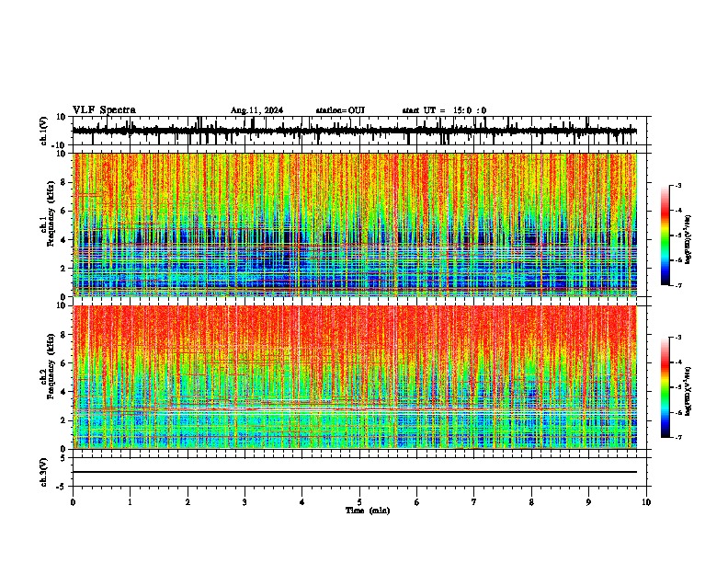Click the ch.2 colorbar log(PSD) label
Screen dimensions: 728x563
tap(688, 392)
